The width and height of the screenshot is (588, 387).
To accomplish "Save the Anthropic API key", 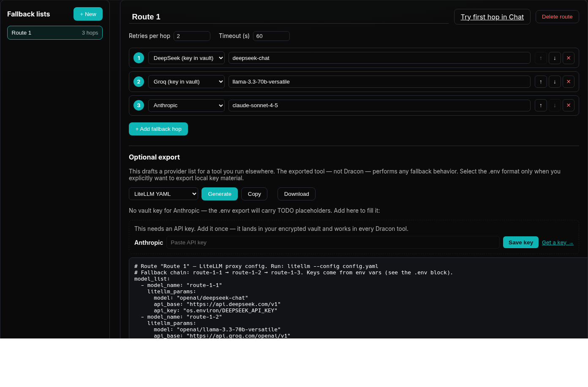I will click(x=521, y=242).
